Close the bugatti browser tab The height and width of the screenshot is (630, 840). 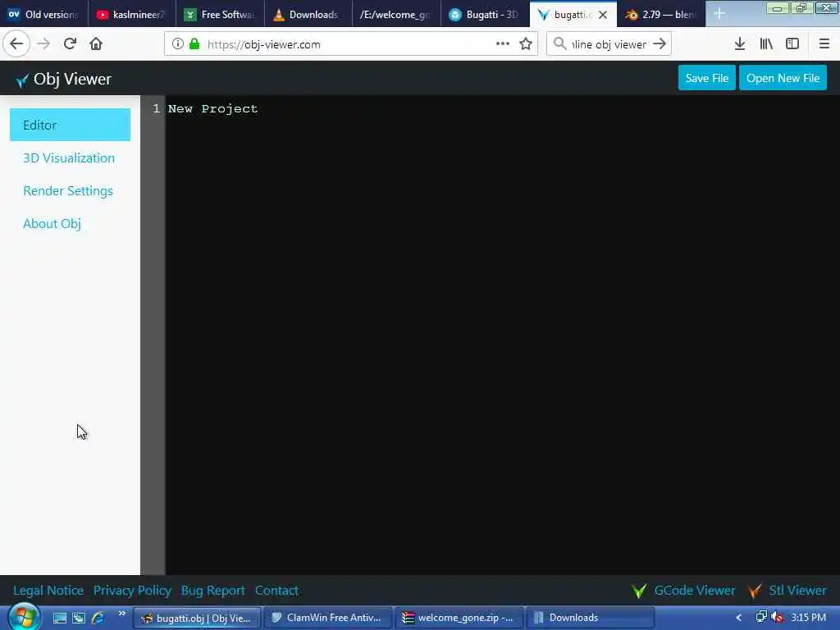click(603, 15)
